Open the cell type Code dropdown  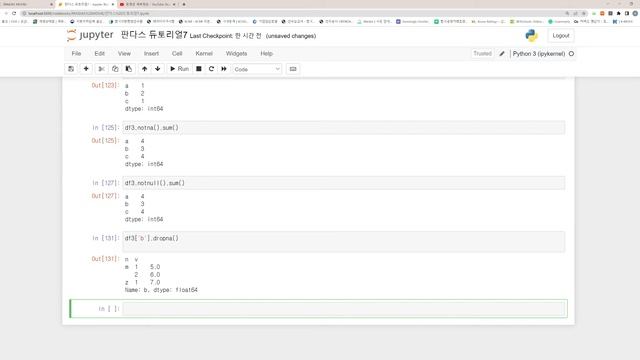click(x=257, y=69)
